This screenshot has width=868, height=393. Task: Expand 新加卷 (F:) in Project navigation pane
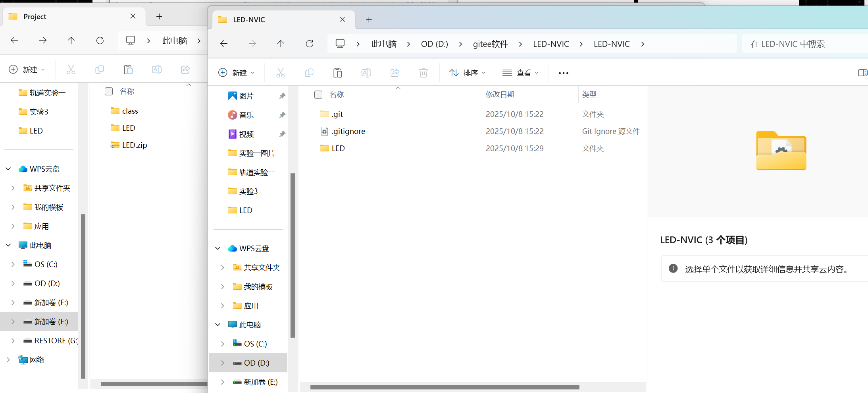click(x=13, y=321)
